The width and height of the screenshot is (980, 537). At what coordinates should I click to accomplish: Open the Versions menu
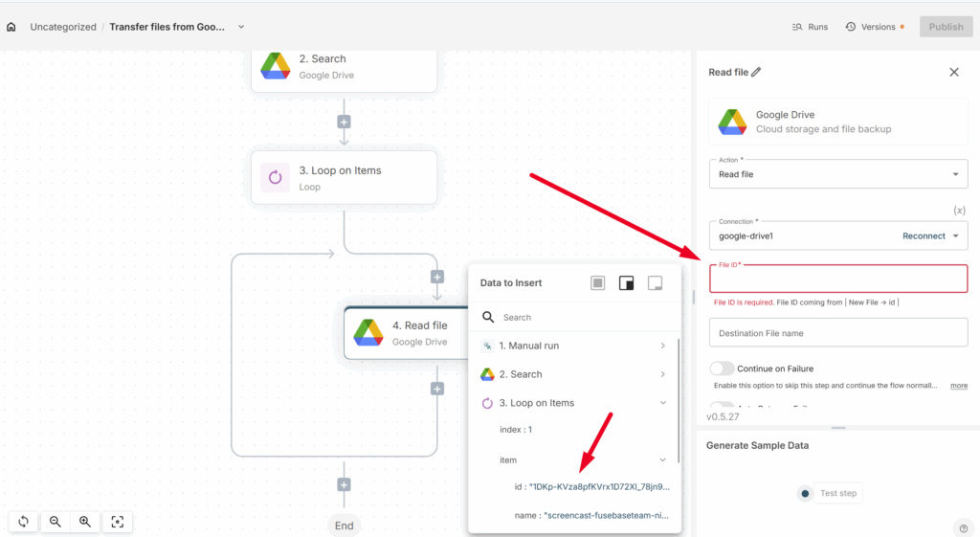click(x=873, y=27)
